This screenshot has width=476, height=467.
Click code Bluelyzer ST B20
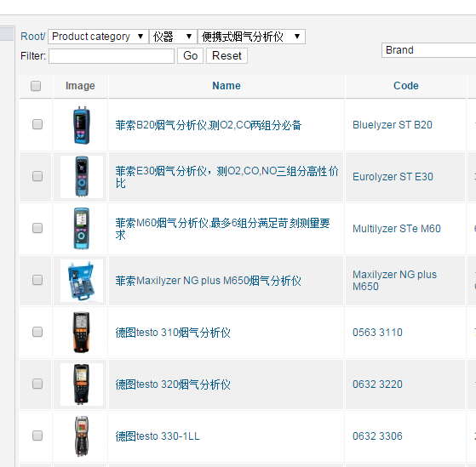[x=393, y=125]
